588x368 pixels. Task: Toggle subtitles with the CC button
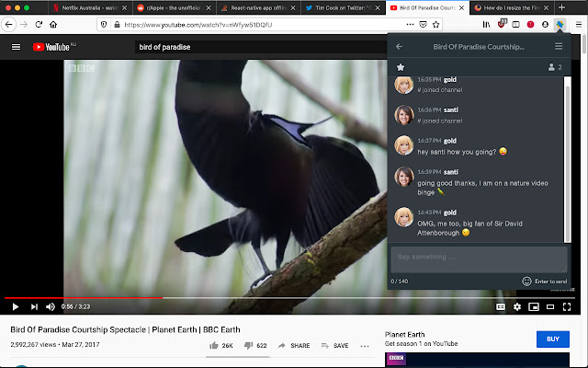[501, 306]
